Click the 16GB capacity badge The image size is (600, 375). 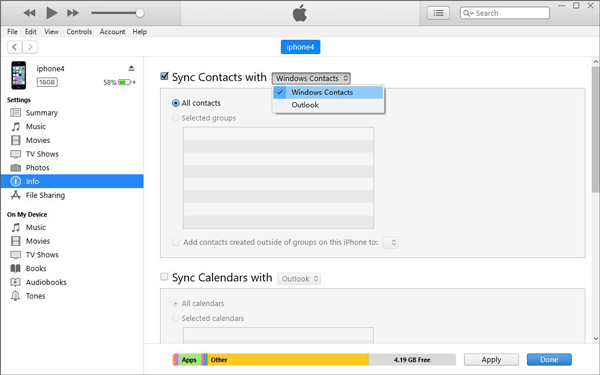47,82
